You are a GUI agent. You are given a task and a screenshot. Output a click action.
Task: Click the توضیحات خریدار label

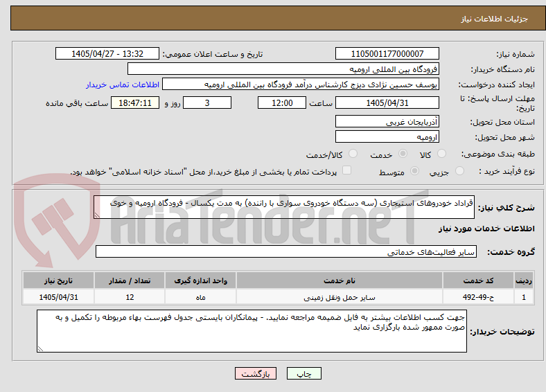[502, 332]
